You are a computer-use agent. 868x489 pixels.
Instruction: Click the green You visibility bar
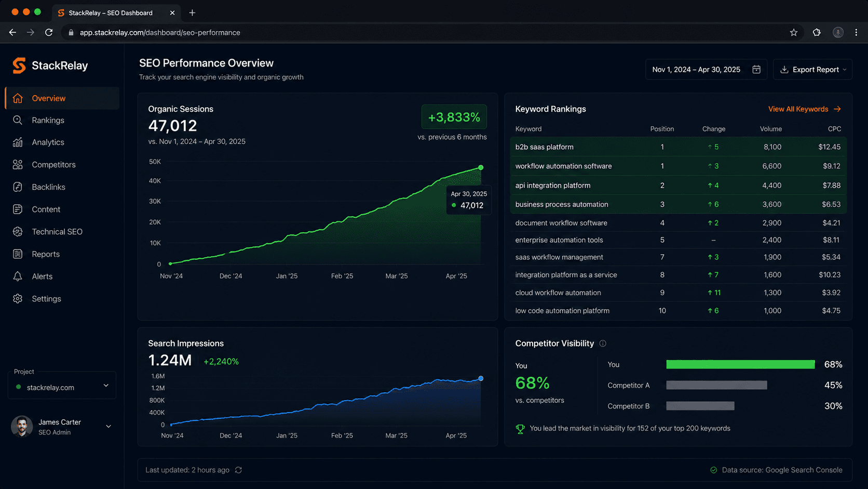tap(740, 364)
